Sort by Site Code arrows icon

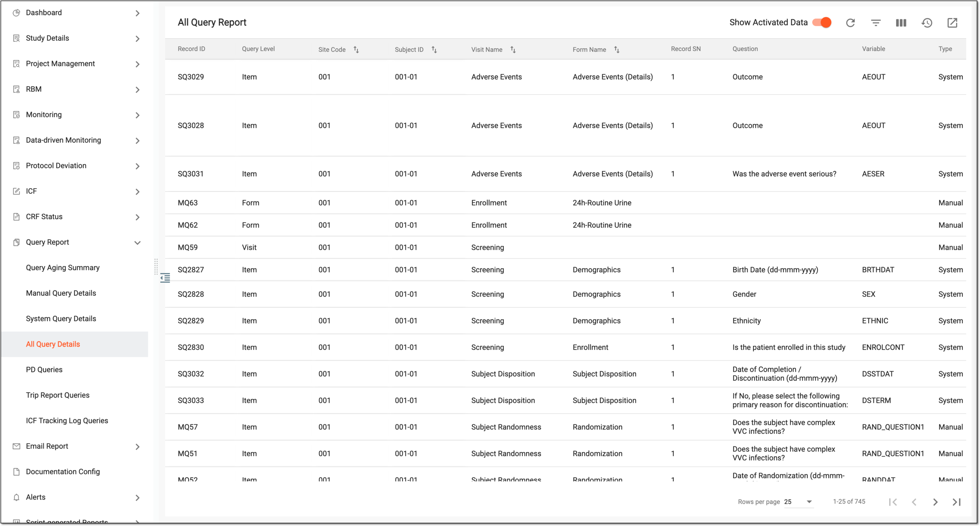coord(356,49)
